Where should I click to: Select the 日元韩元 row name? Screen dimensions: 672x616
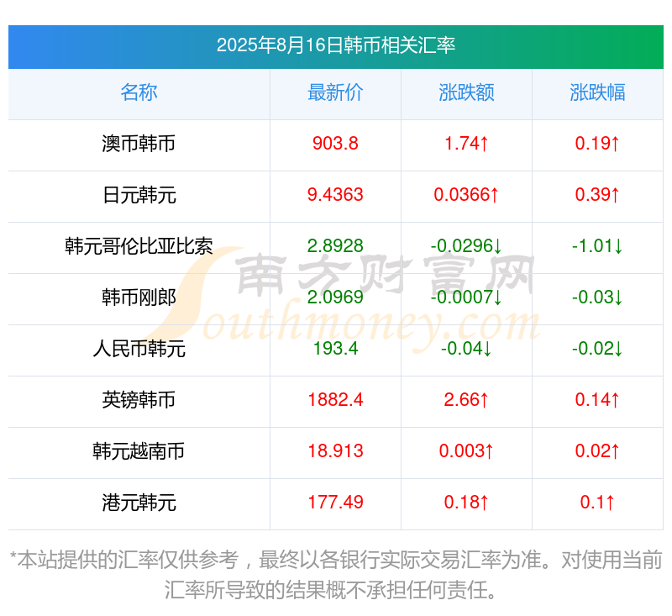point(139,195)
